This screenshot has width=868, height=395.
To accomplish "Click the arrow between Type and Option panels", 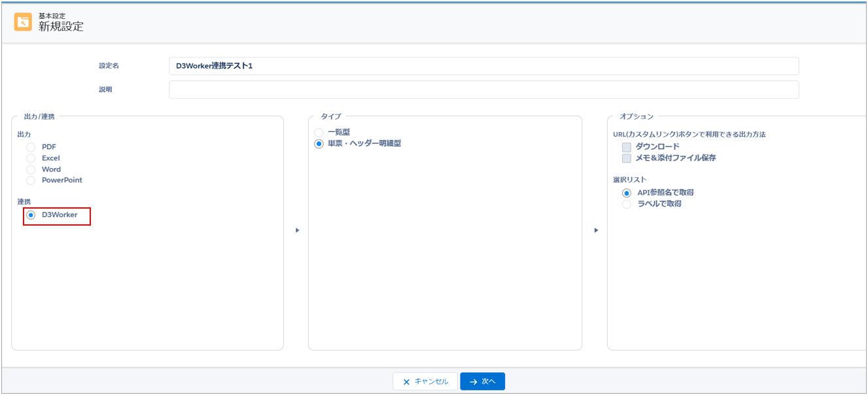I will tap(595, 230).
